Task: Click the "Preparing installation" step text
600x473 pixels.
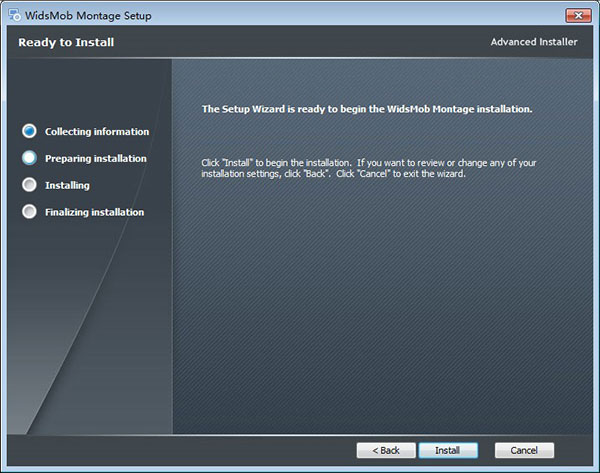Action: click(96, 158)
